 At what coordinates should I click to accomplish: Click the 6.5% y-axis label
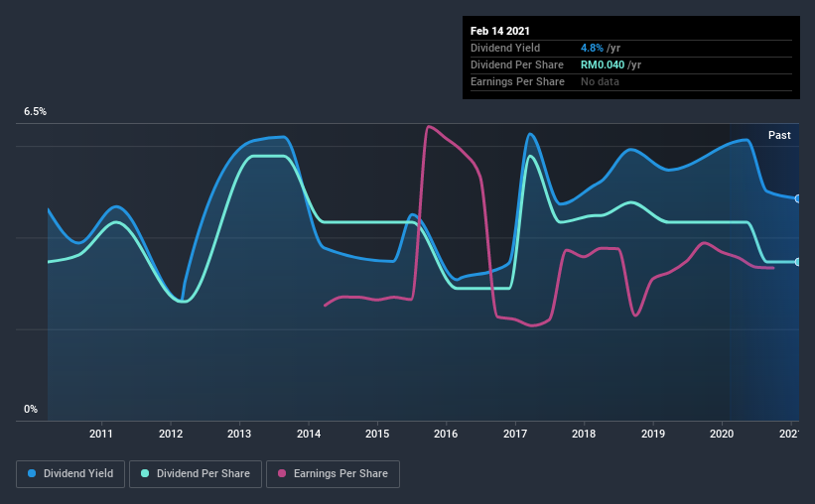pos(35,112)
